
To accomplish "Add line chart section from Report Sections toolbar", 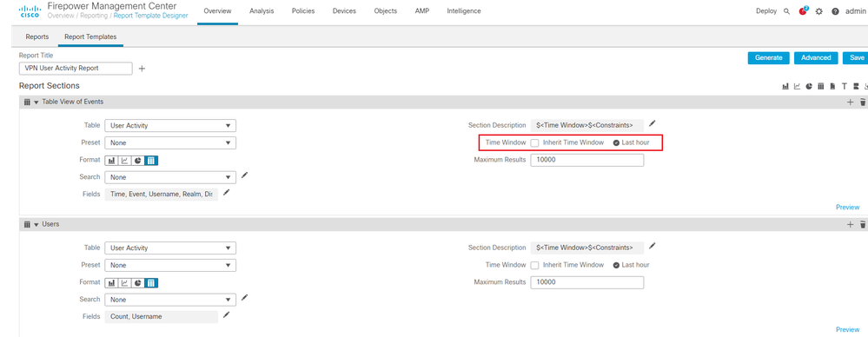I will coord(797,86).
